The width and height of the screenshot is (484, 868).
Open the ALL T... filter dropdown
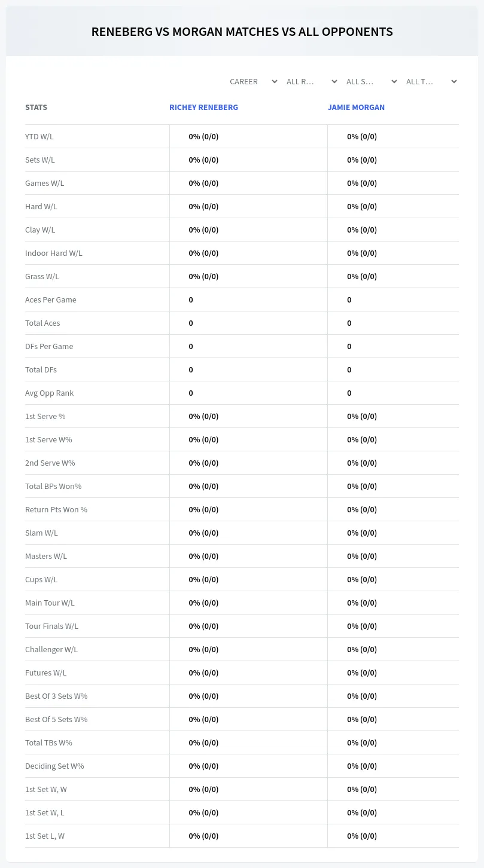pyautogui.click(x=430, y=81)
